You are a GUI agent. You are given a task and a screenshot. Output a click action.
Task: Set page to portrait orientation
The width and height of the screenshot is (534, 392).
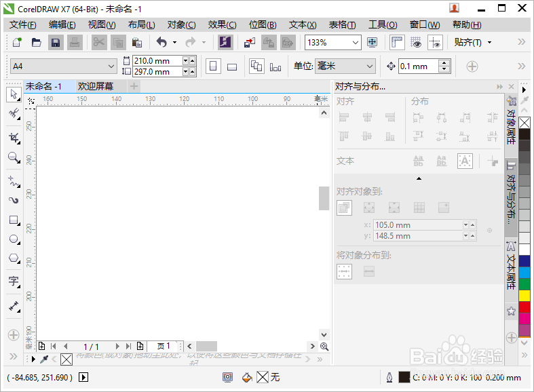point(213,66)
